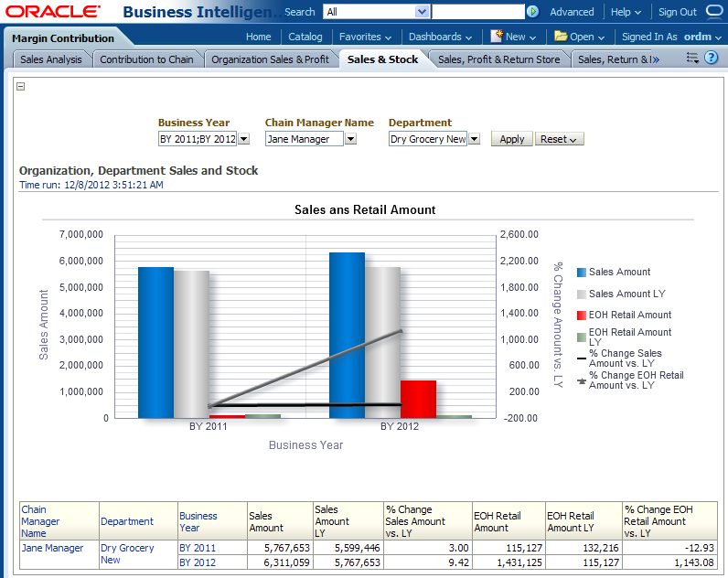The width and height of the screenshot is (728, 578).
Task: Open the search scope 'All' dropdown
Action: (x=422, y=12)
